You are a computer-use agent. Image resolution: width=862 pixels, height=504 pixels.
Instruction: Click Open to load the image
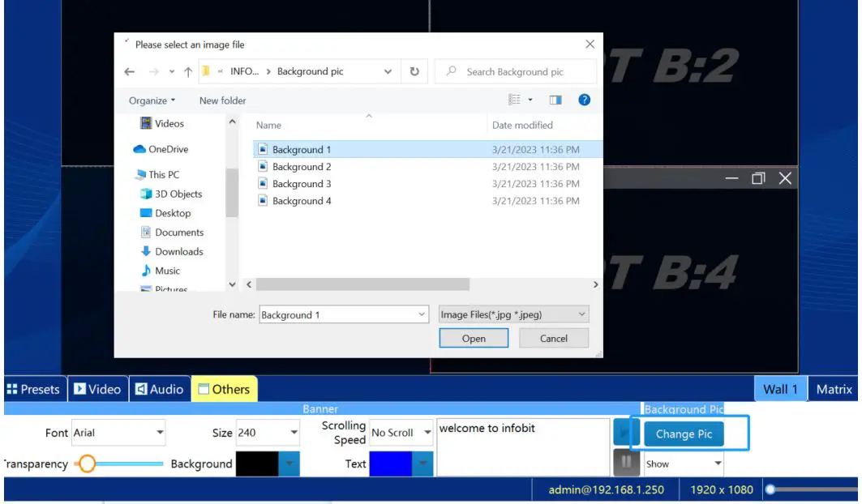click(x=474, y=338)
